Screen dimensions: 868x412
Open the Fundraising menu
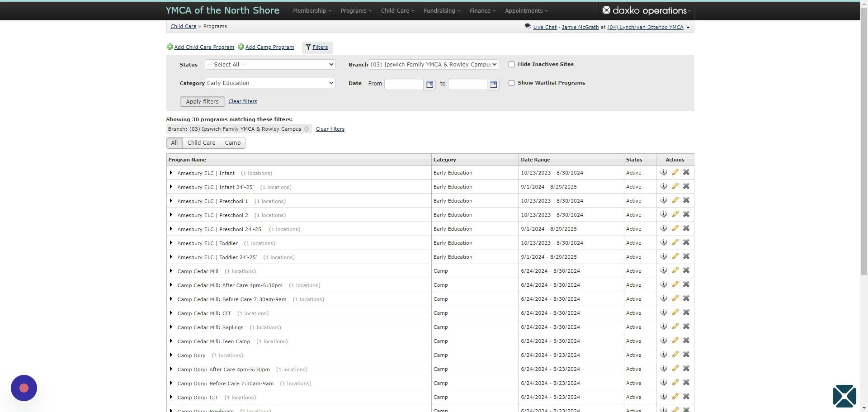(x=442, y=10)
